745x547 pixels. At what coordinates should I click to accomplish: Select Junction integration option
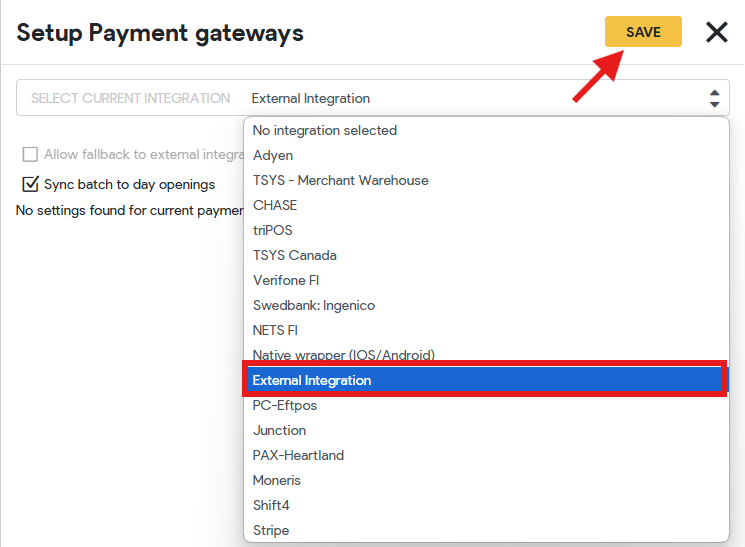coord(486,430)
